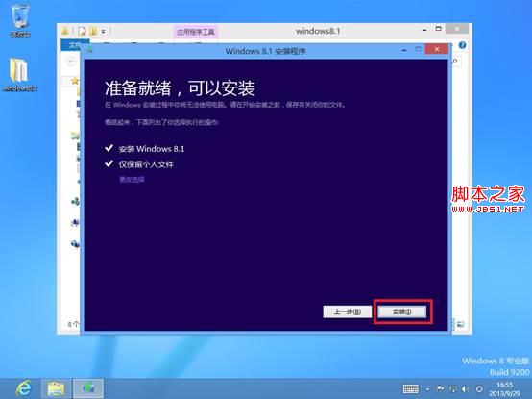The height and width of the screenshot is (399, 532).
Task: Open Internet Explorer from taskbar
Action: click(24, 388)
